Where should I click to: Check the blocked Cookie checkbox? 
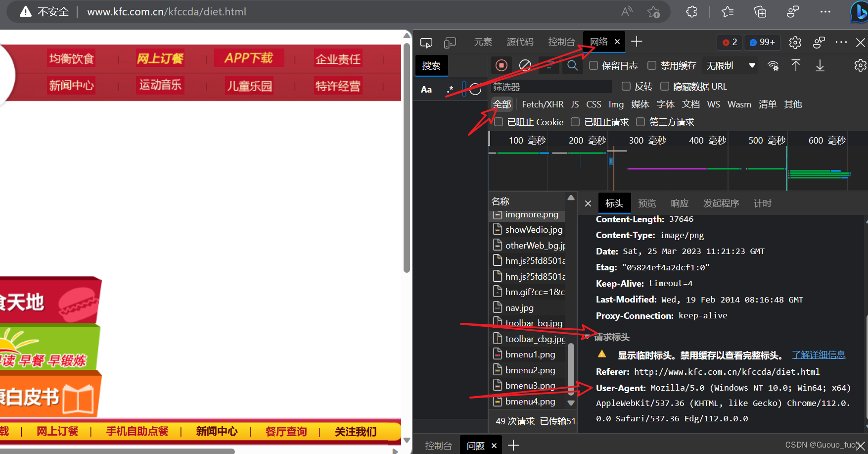[x=499, y=122]
